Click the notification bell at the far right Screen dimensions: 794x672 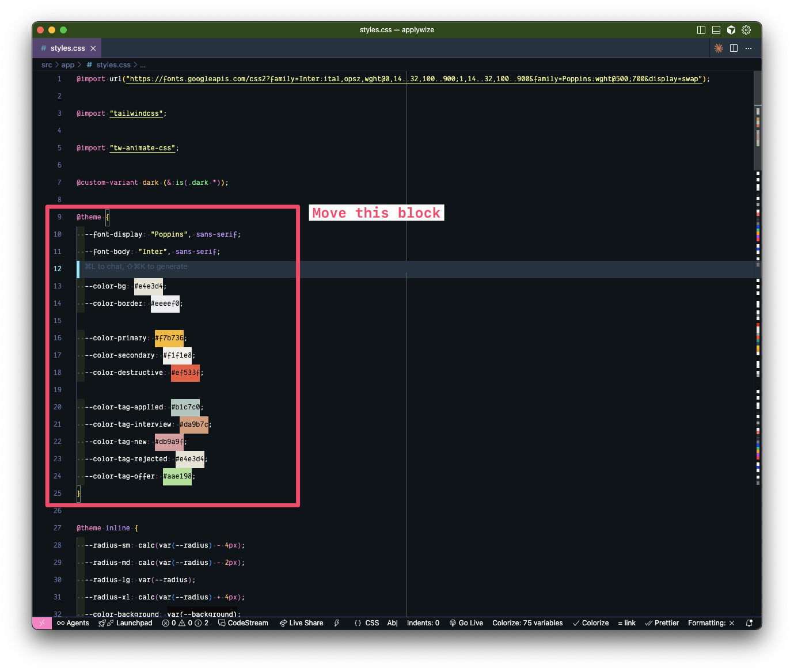tap(749, 622)
